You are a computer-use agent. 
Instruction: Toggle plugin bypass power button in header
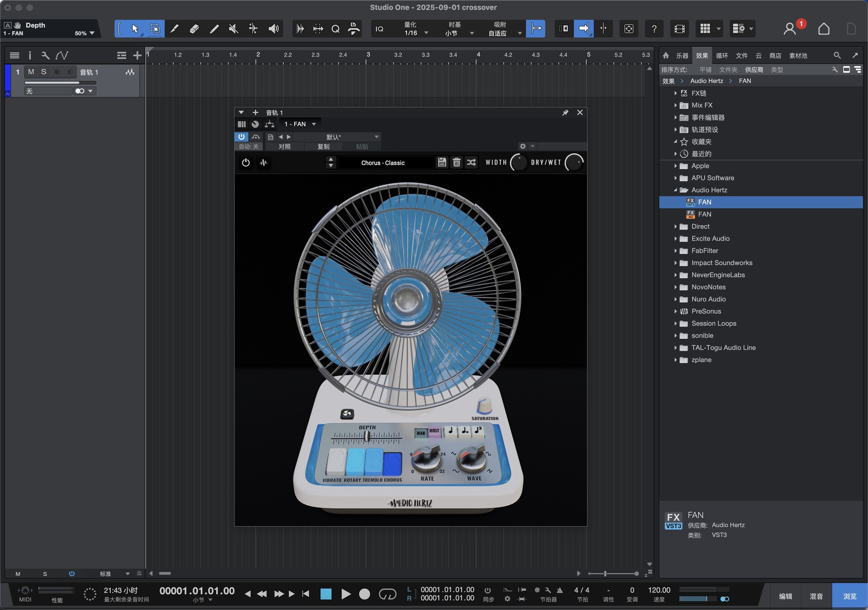coord(241,137)
